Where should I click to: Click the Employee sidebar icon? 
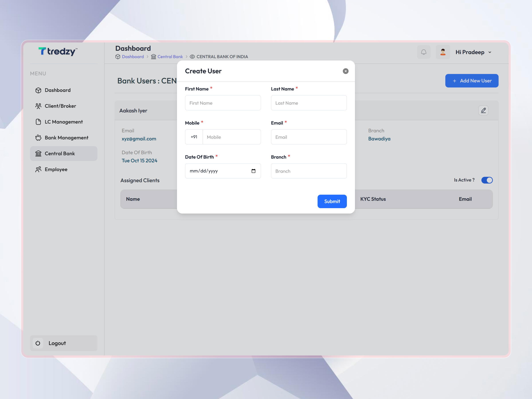click(x=39, y=169)
